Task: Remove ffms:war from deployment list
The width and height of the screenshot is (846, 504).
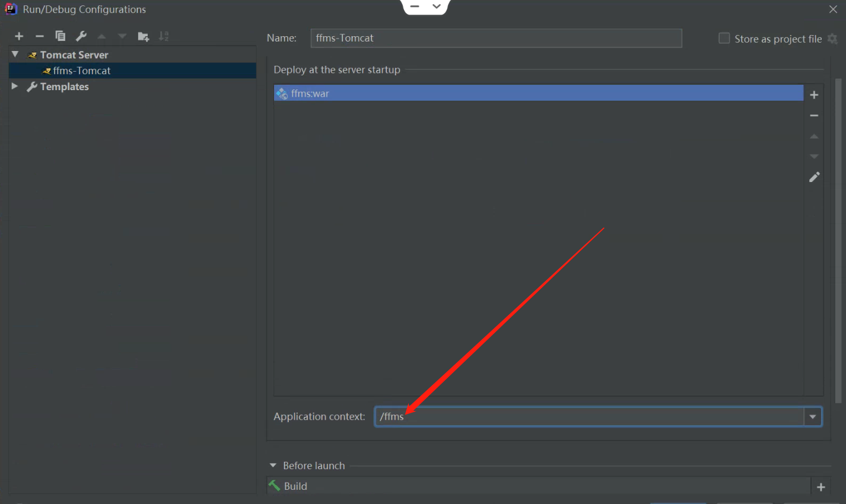Action: pyautogui.click(x=814, y=116)
